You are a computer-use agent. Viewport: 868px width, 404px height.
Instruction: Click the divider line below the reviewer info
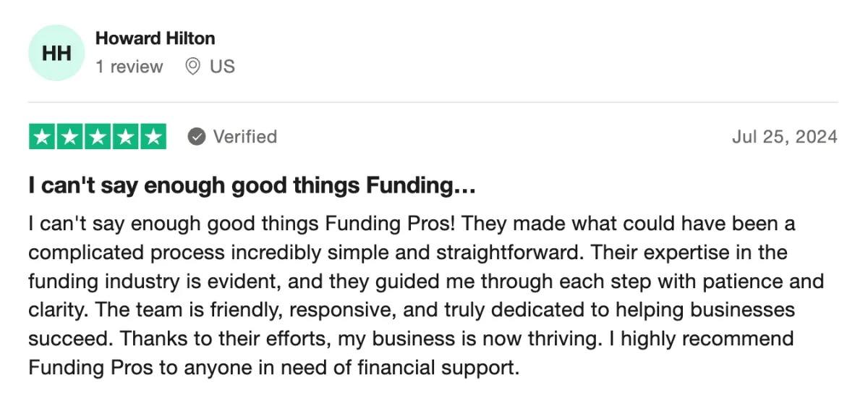click(433, 102)
